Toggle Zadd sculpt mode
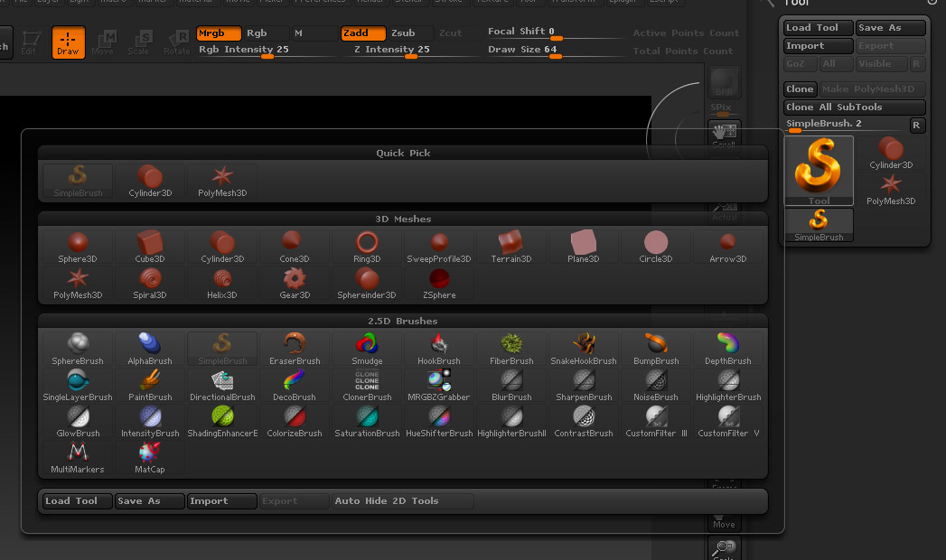This screenshot has width=946, height=560. (x=363, y=33)
